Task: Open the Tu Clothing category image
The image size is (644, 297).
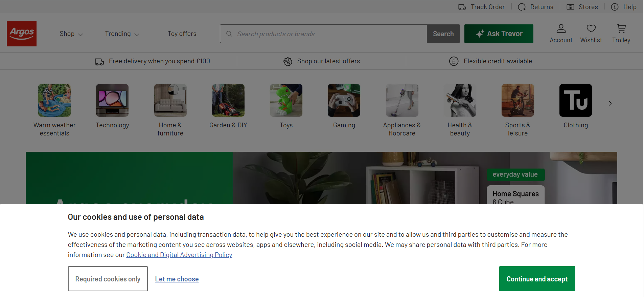Action: point(576,100)
